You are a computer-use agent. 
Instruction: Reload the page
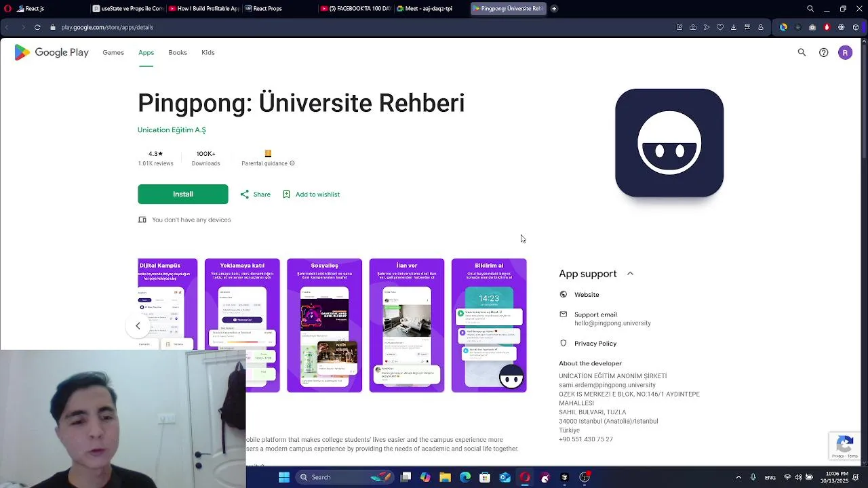pos(37,27)
